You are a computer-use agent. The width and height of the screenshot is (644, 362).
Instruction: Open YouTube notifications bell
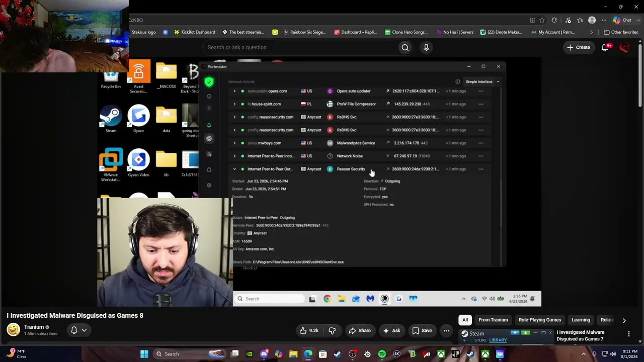point(605,47)
